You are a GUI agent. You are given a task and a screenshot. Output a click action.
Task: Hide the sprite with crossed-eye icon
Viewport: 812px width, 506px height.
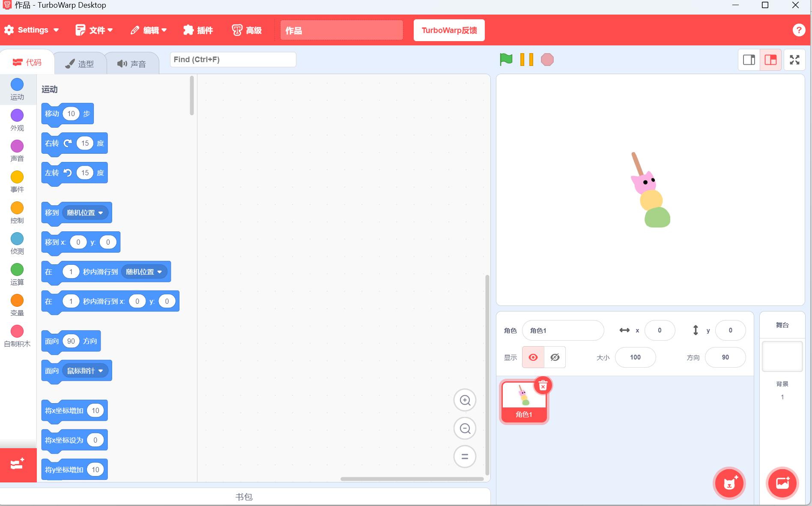coord(555,357)
